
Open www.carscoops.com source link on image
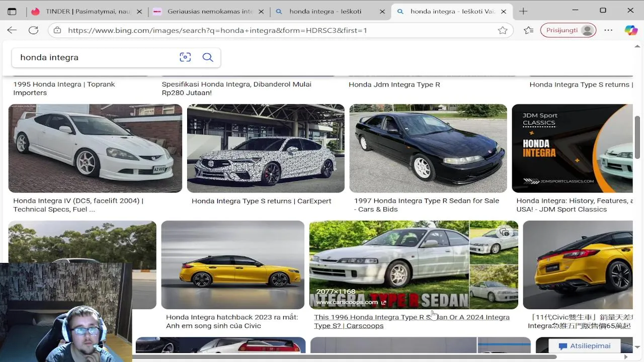coord(351,302)
